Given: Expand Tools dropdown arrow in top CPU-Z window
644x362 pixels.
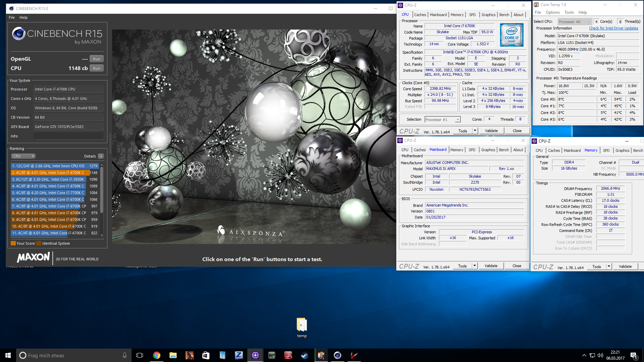Looking at the screenshot, I should click(x=475, y=131).
